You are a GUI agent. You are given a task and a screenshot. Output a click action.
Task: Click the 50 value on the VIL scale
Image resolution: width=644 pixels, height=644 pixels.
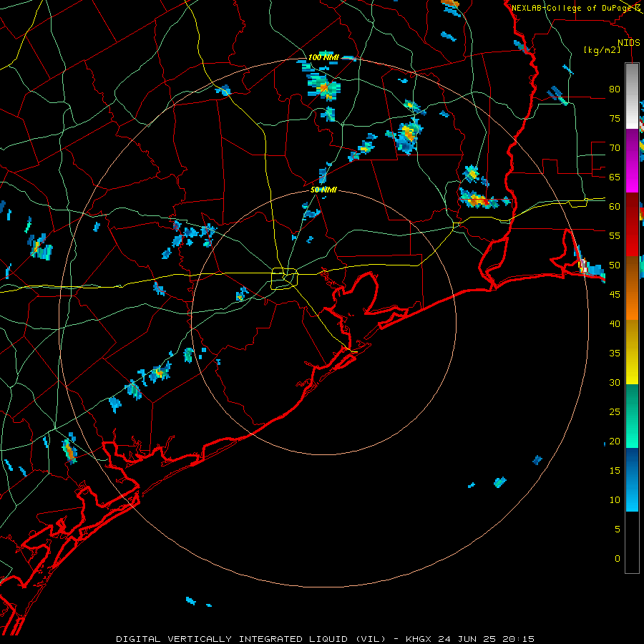pyautogui.click(x=615, y=265)
